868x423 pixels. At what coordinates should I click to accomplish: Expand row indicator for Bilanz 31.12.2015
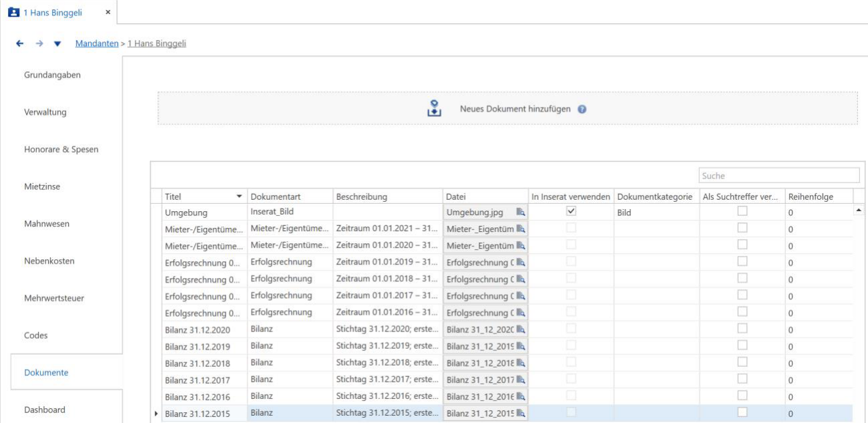157,414
